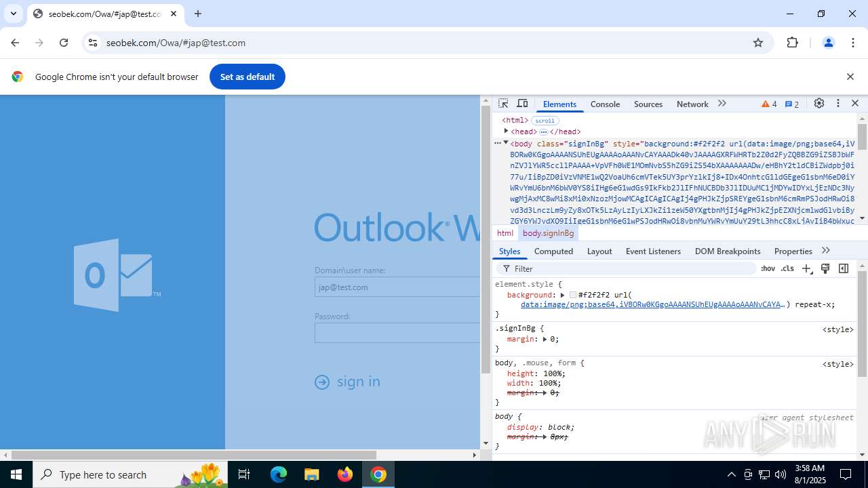Open the DOM Breakpoints tab
The width and height of the screenshot is (868, 488).
point(728,251)
